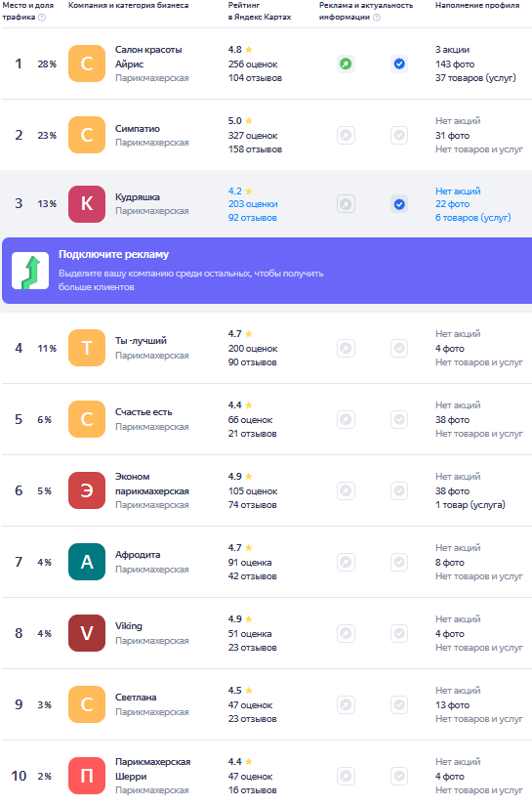
Task: Click the grey verification badge for Ты -лучший
Action: click(x=399, y=348)
